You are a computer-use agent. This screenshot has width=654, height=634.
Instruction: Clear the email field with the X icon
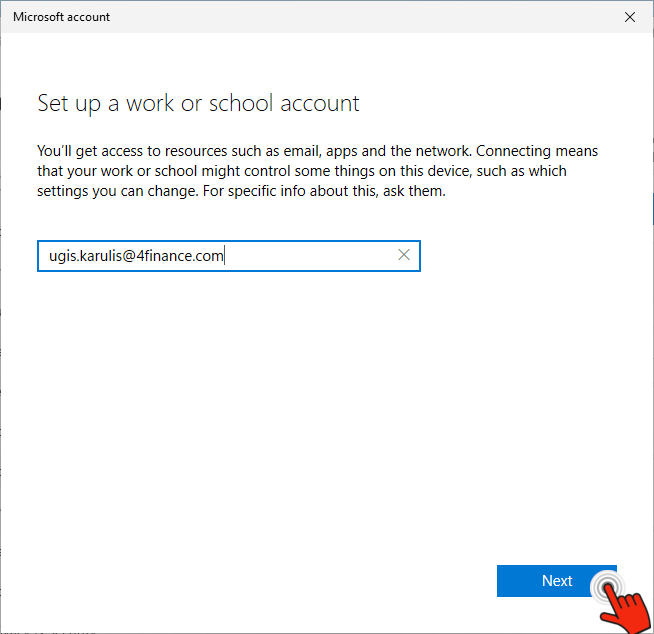click(404, 255)
